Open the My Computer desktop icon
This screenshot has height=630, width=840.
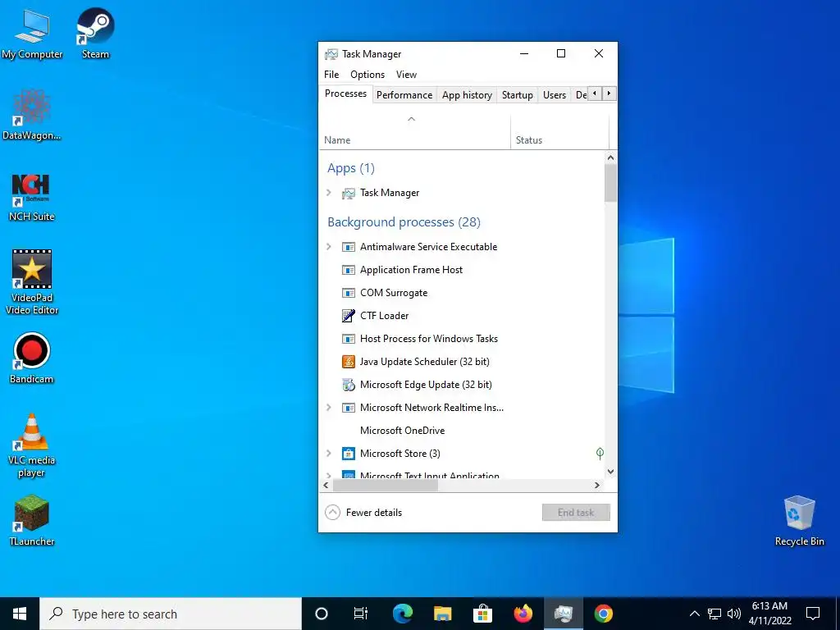tap(32, 34)
